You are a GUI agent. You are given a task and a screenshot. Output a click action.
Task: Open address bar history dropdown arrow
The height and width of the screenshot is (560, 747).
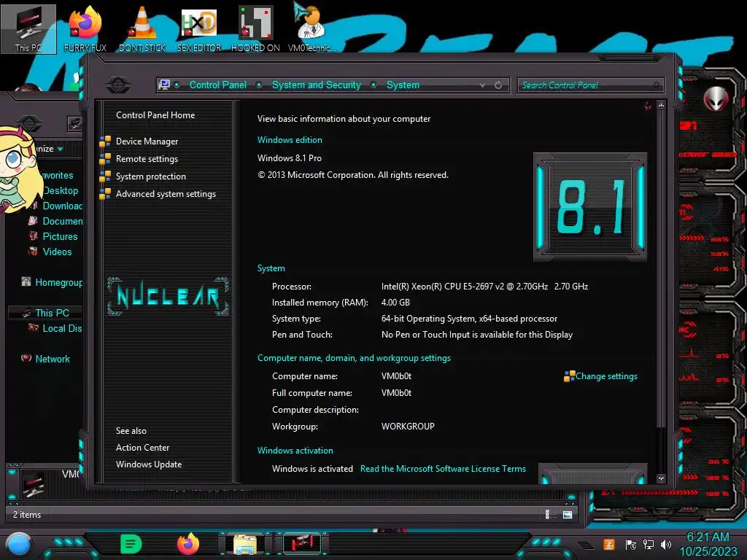483,85
